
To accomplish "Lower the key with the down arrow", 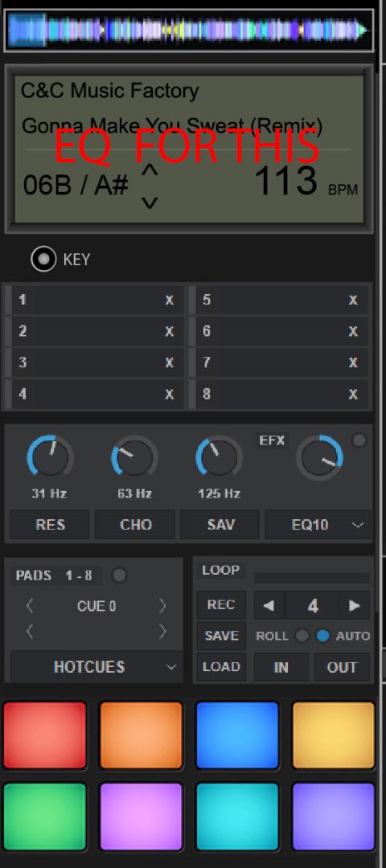I will pyautogui.click(x=150, y=203).
